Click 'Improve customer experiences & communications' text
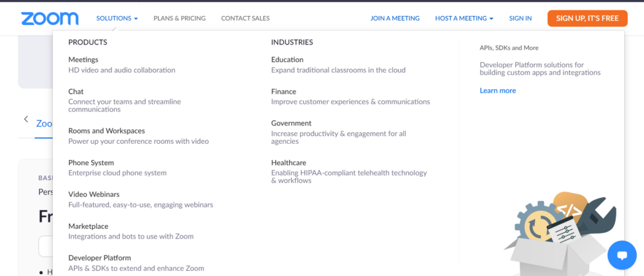The width and height of the screenshot is (644, 276). click(x=350, y=102)
